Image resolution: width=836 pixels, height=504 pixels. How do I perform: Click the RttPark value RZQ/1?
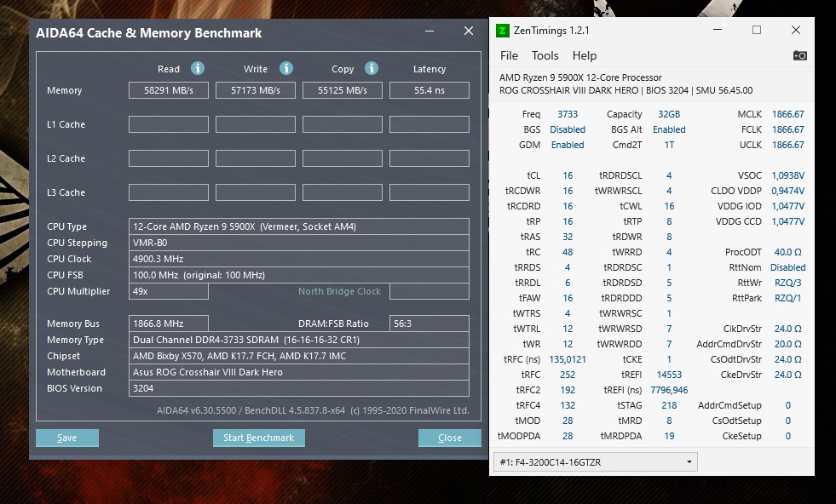tap(788, 298)
